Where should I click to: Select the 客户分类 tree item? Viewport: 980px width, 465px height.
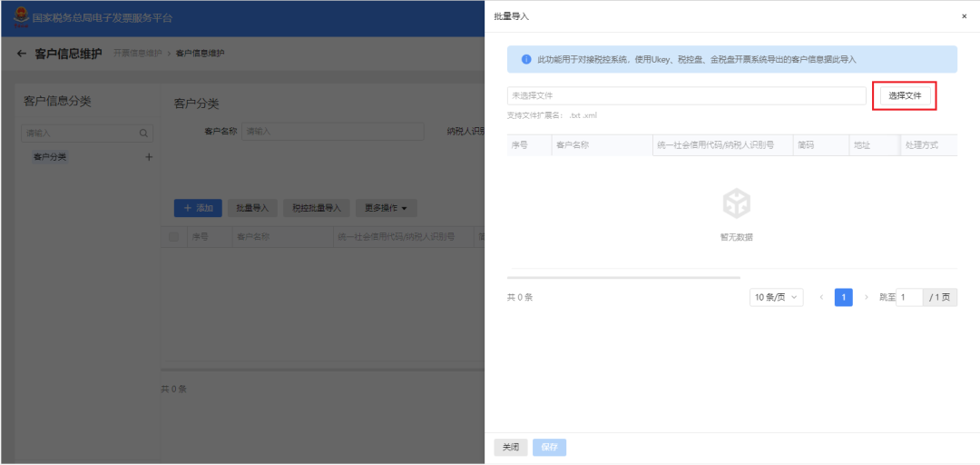click(x=50, y=157)
